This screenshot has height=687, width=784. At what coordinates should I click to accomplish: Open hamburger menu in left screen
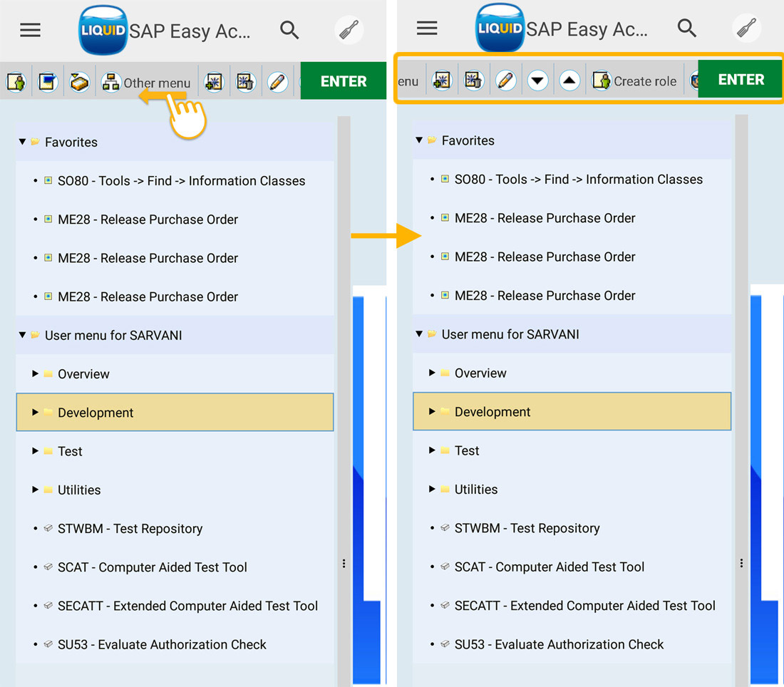point(30,30)
